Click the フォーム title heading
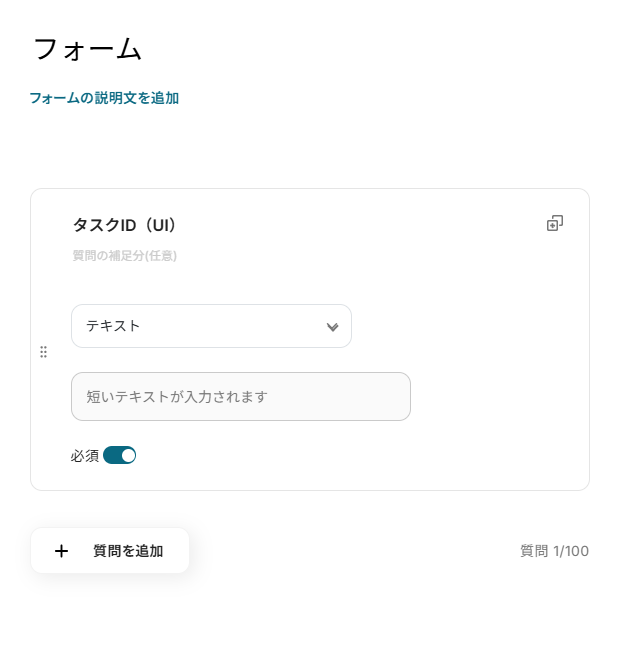This screenshot has height=663, width=625. click(88, 49)
